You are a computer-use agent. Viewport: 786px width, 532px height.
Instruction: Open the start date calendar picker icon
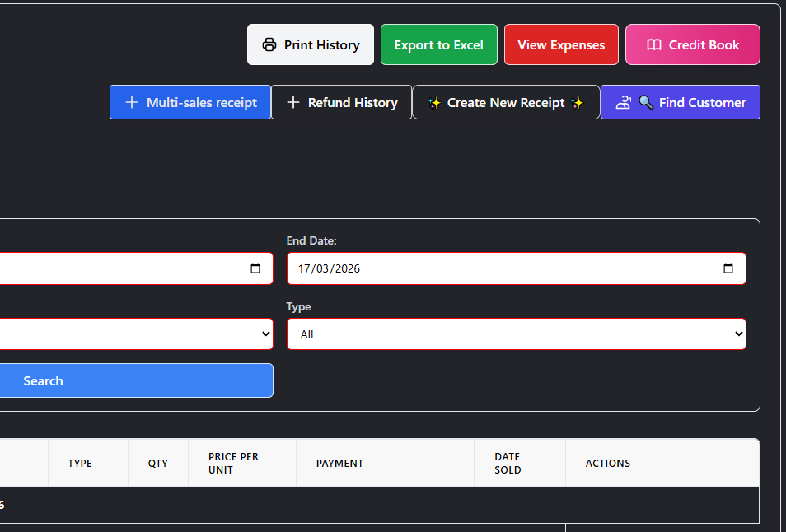[x=255, y=268]
